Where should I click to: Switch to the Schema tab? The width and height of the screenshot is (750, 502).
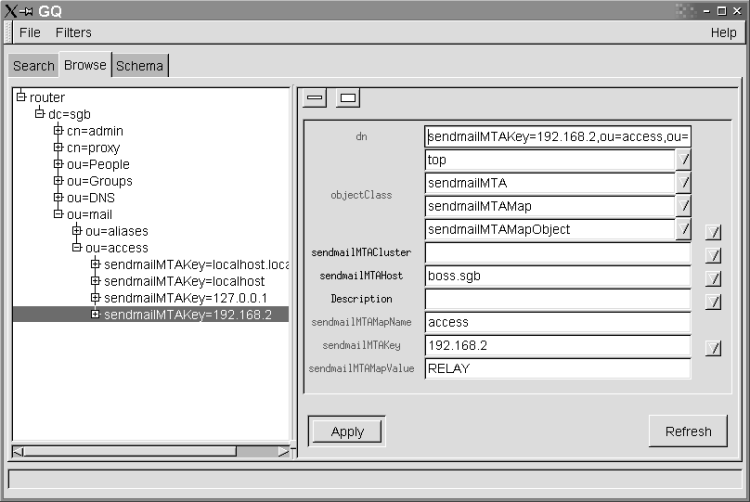tap(140, 66)
